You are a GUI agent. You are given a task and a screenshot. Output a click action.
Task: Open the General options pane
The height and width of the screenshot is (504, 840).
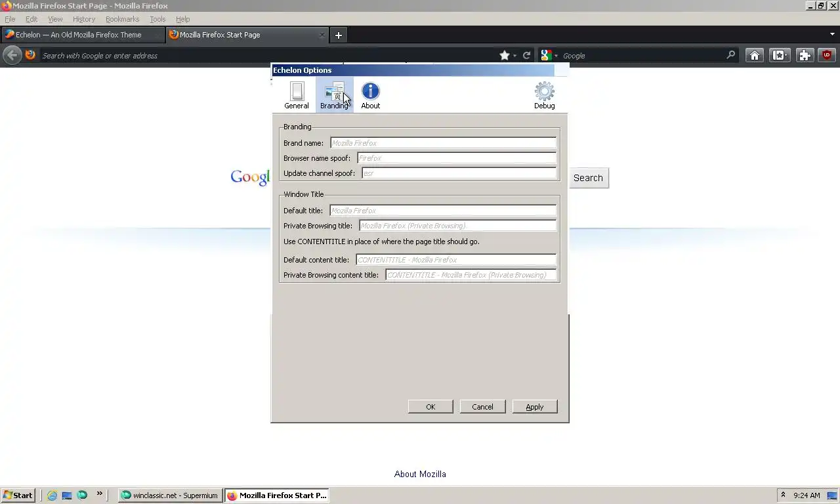coord(297,95)
